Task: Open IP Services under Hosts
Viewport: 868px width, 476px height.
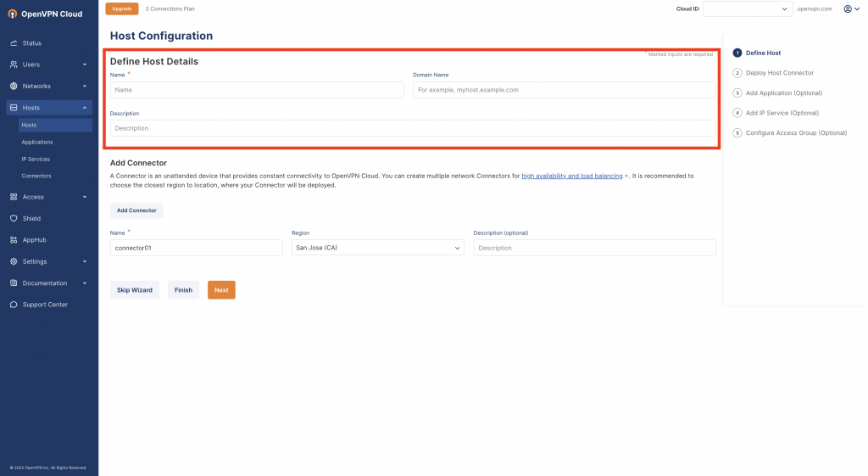Action: [x=36, y=159]
